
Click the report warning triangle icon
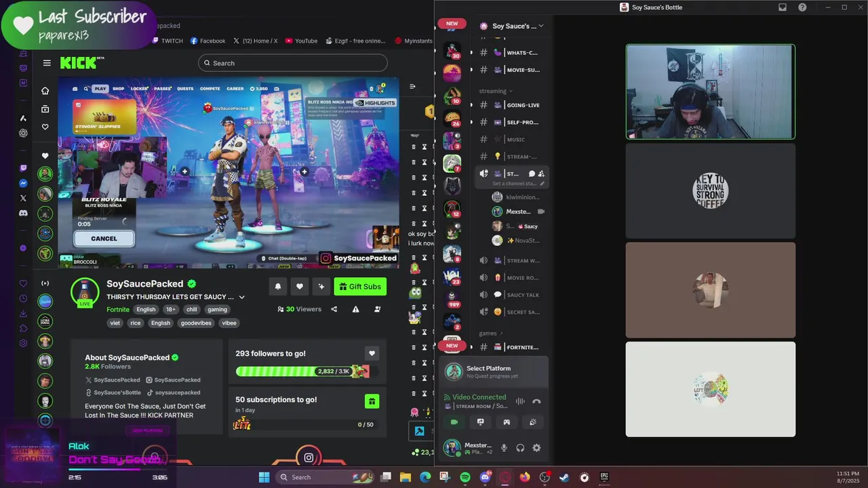point(355,309)
